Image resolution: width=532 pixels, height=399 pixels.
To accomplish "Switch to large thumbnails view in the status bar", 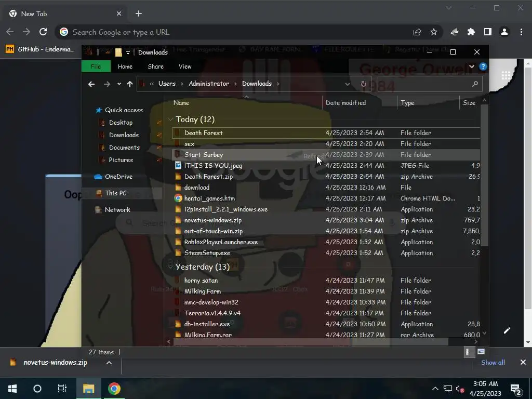I will pyautogui.click(x=481, y=352).
